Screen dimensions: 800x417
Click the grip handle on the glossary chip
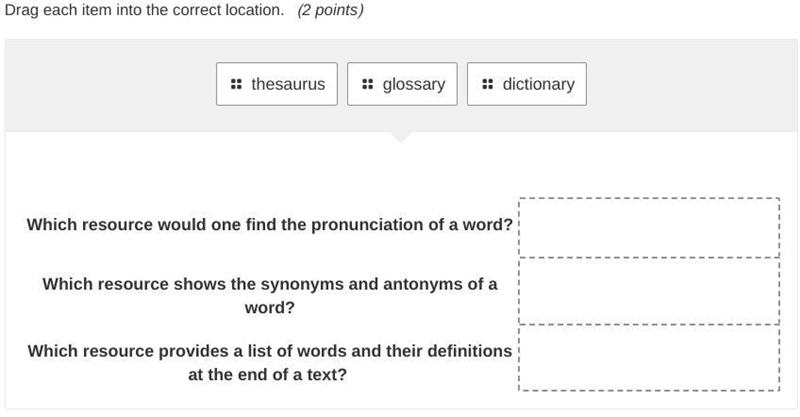click(367, 84)
